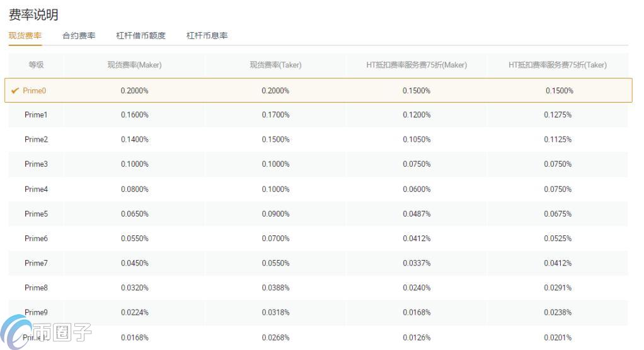Click the HT抵扣费率服务费75折(Maker) header

pos(417,65)
